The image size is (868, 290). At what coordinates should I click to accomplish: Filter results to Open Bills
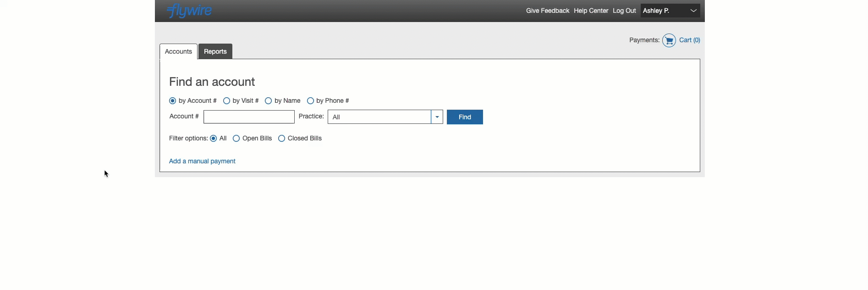[x=236, y=139]
